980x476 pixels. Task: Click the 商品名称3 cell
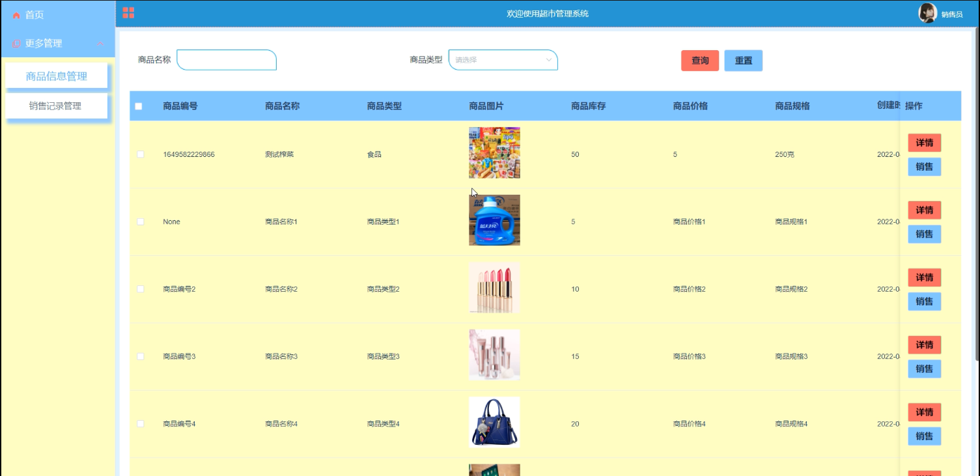(281, 356)
